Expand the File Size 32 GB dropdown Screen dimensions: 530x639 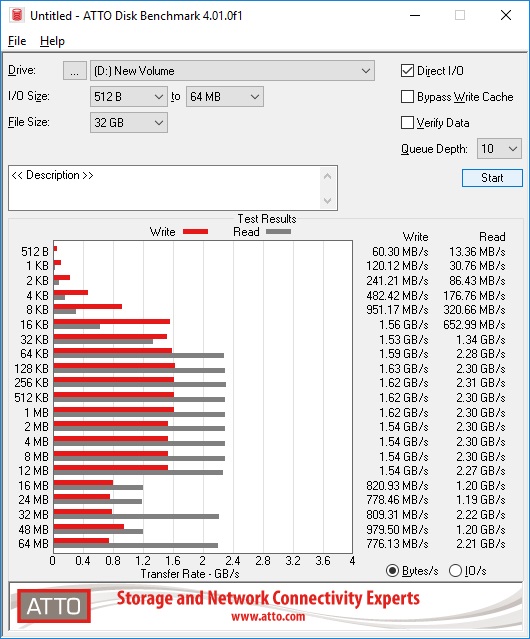tap(129, 123)
